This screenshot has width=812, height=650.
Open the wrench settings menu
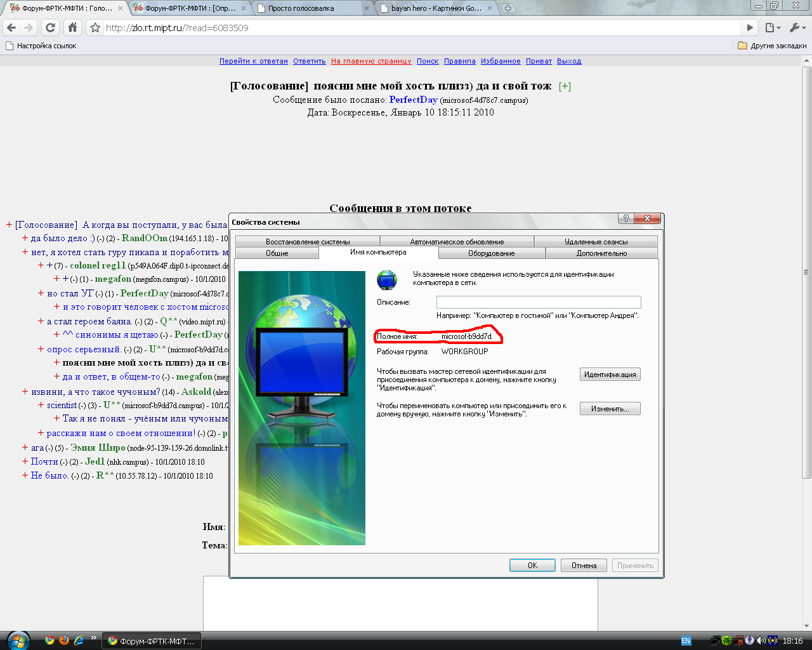[796, 28]
